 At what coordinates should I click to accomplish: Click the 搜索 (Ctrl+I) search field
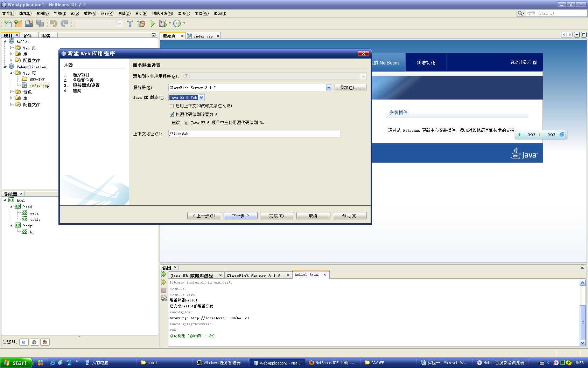pyautogui.click(x=556, y=13)
